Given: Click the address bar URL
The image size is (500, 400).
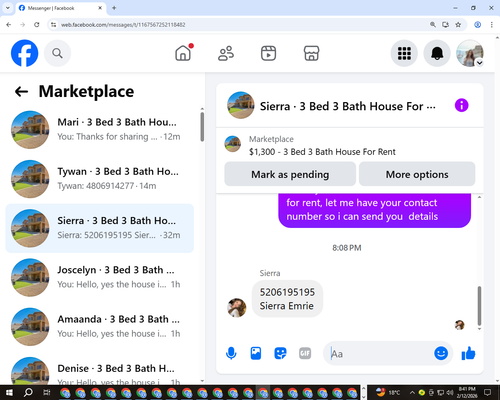Looking at the screenshot, I should tap(123, 25).
